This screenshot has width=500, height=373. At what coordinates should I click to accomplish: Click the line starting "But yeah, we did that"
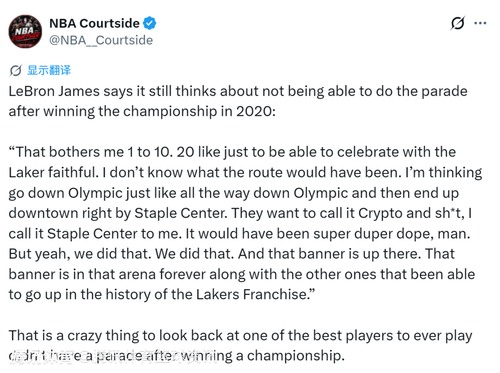[x=232, y=254]
